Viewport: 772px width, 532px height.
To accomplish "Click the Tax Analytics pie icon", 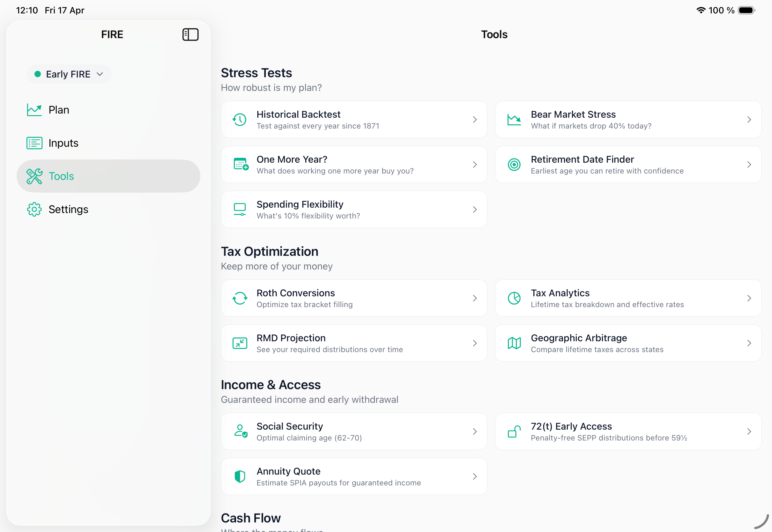I will (x=514, y=298).
